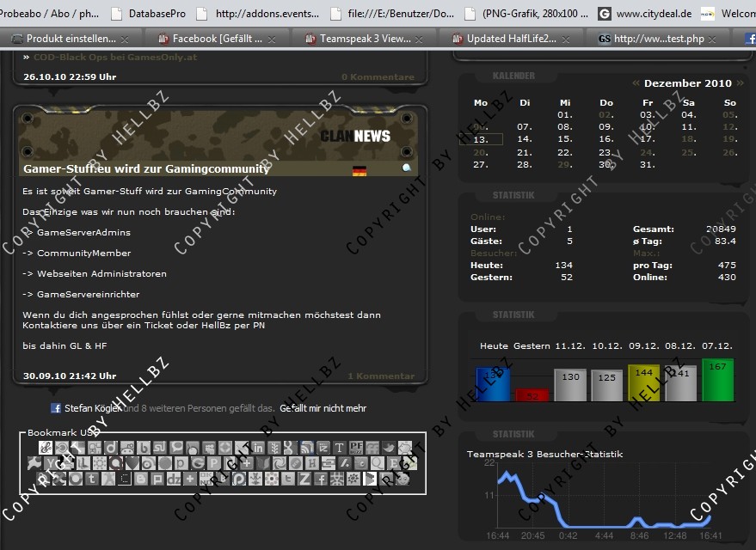Click the Reddit bookmark share icon
The height and width of the screenshot is (550, 756).
tap(127, 448)
